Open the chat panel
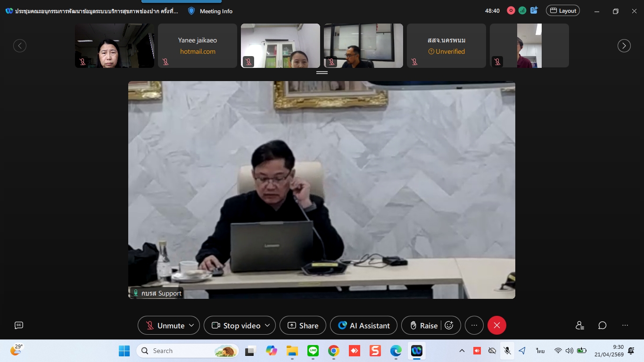The image size is (644, 362). click(603, 325)
